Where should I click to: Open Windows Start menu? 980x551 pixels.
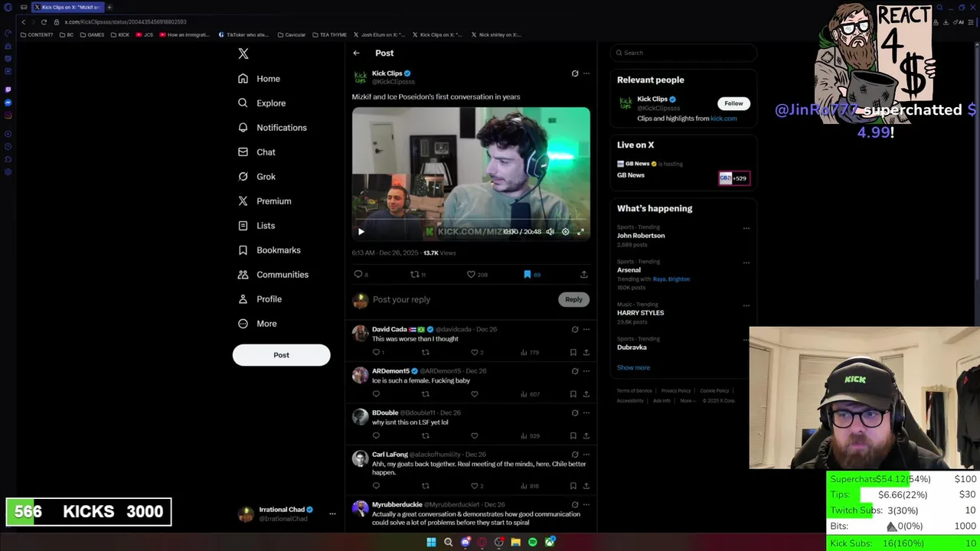(431, 543)
